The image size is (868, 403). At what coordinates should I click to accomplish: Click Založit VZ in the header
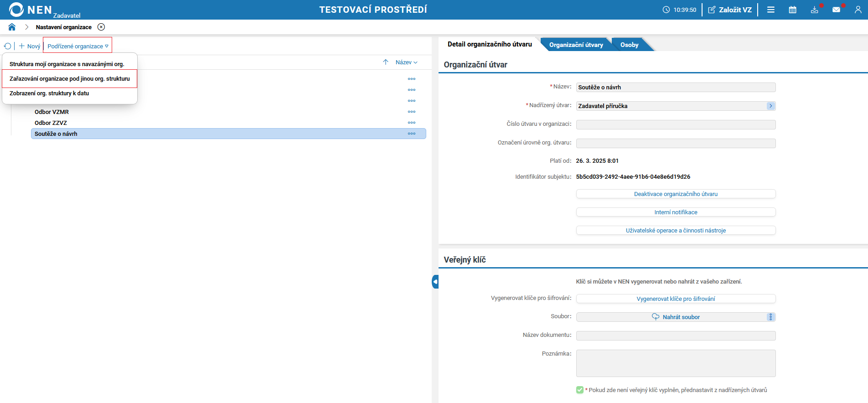tap(730, 10)
